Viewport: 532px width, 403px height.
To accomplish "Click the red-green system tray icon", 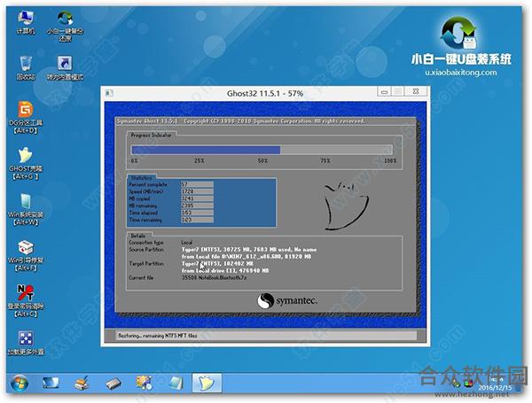I will click(x=468, y=384).
